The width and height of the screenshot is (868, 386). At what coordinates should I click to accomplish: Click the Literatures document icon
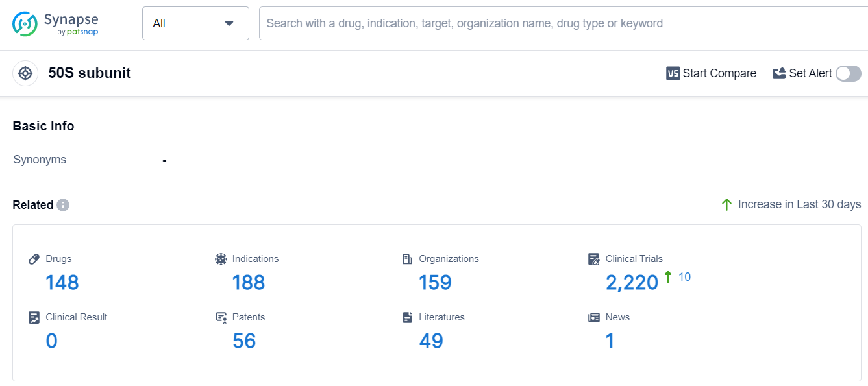click(408, 317)
